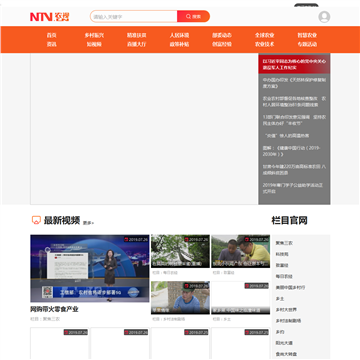Open the 精准扶贫 nav item

137,35
